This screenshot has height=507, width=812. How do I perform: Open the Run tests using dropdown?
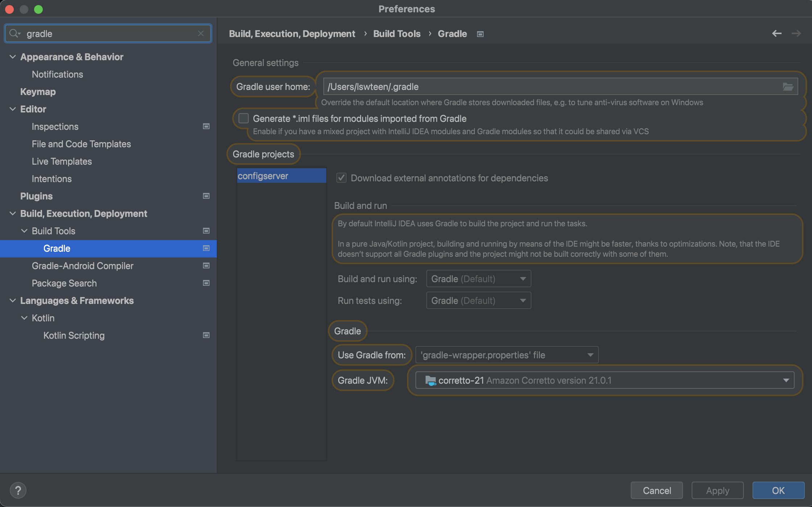(x=478, y=301)
